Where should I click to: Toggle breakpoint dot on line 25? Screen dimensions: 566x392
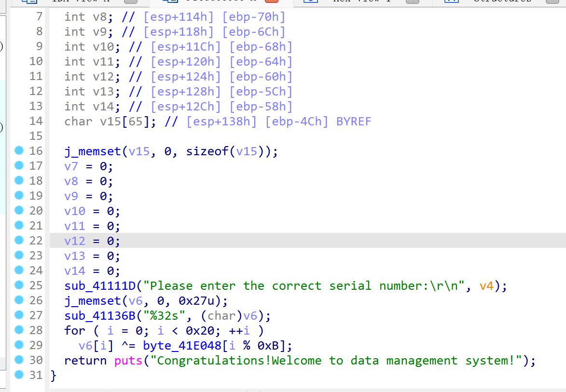pyautogui.click(x=19, y=285)
